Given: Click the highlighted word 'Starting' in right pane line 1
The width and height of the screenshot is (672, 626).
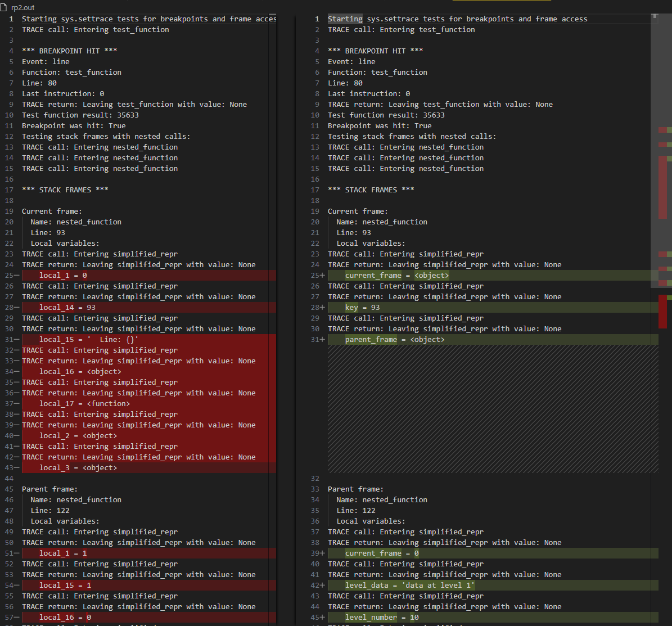Looking at the screenshot, I should (345, 19).
